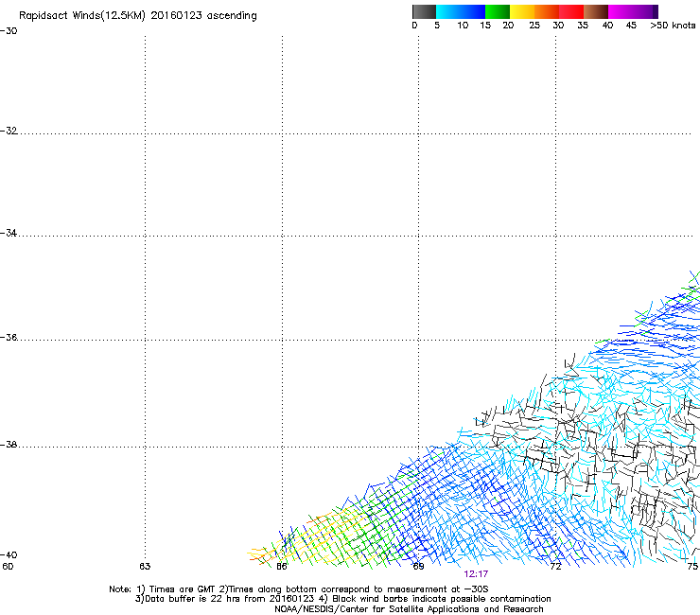Click the green 15-20 knots color band
This screenshot has height=615, width=700.
(498, 11)
